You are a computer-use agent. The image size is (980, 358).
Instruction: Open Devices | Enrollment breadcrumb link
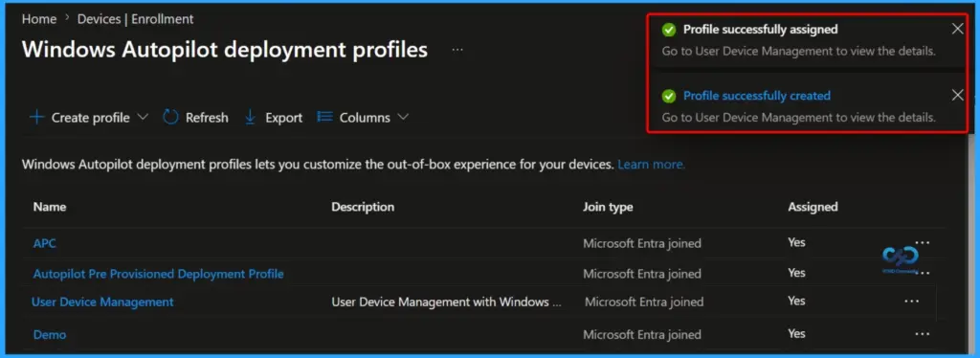[x=135, y=19]
